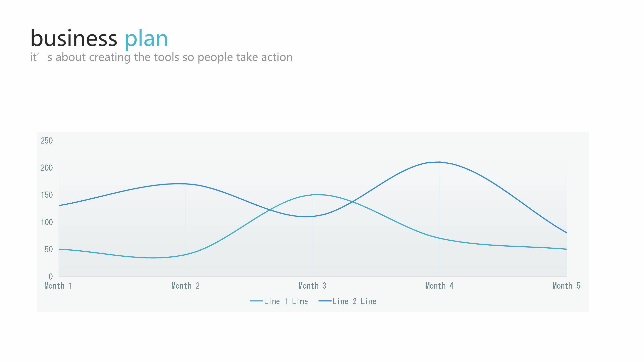Select the "Line 2 Line" legend text
This screenshot has width=644, height=362.
354,301
